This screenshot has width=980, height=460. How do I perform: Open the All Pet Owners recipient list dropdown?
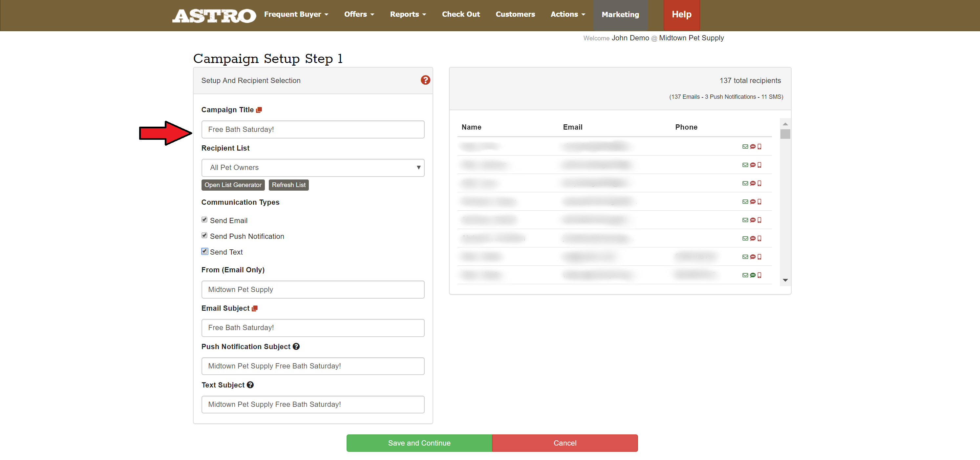click(x=313, y=167)
